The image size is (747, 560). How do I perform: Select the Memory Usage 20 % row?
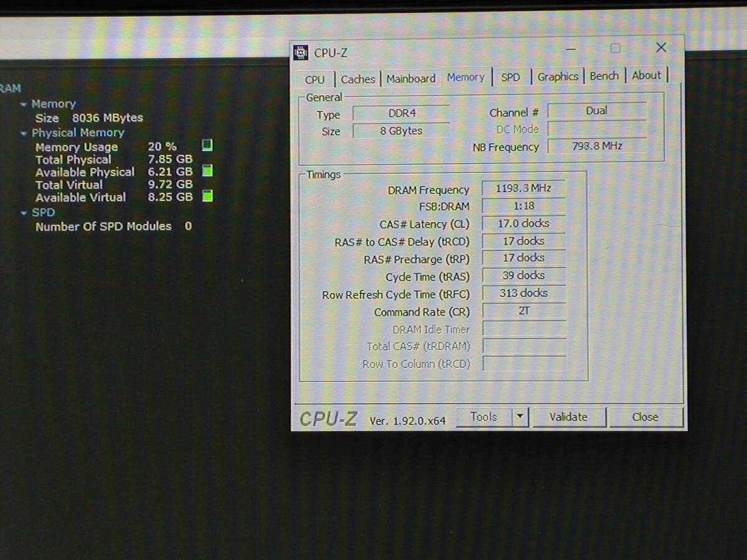coord(106,147)
